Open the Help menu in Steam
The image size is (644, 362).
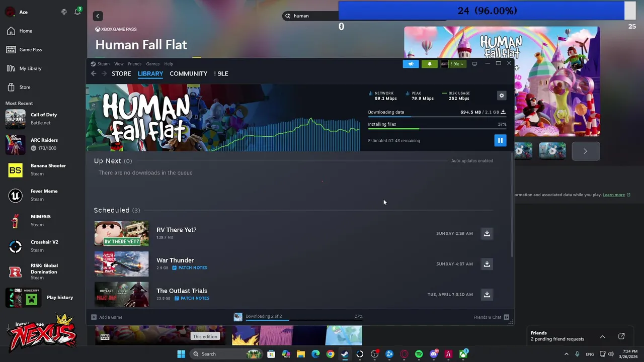(x=169, y=64)
